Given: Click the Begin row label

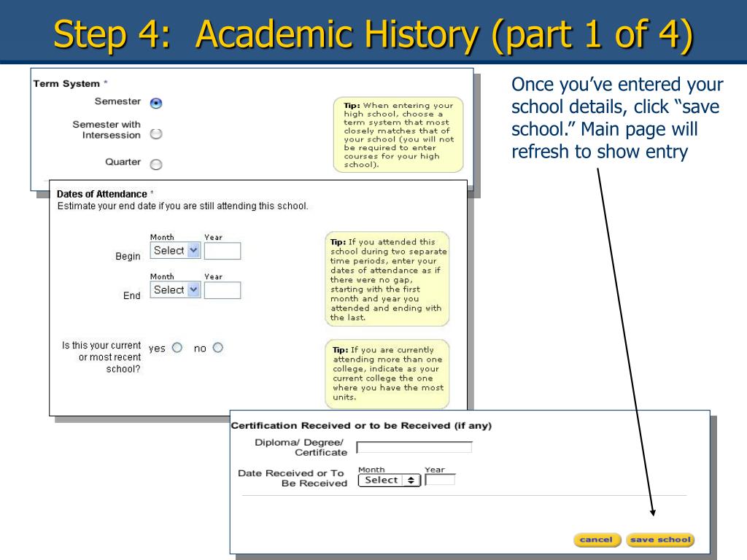Looking at the screenshot, I should click(128, 256).
